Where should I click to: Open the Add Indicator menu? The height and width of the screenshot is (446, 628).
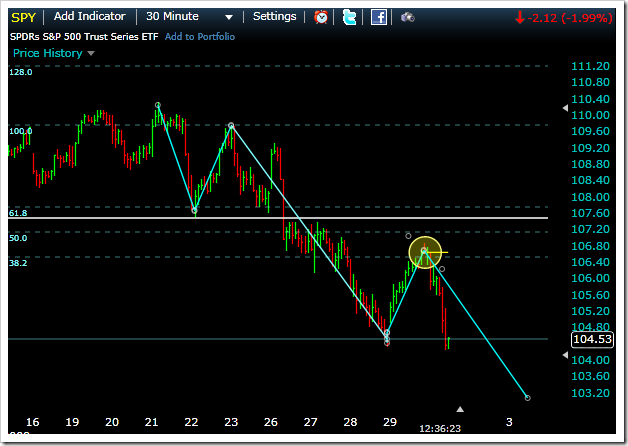(x=90, y=16)
